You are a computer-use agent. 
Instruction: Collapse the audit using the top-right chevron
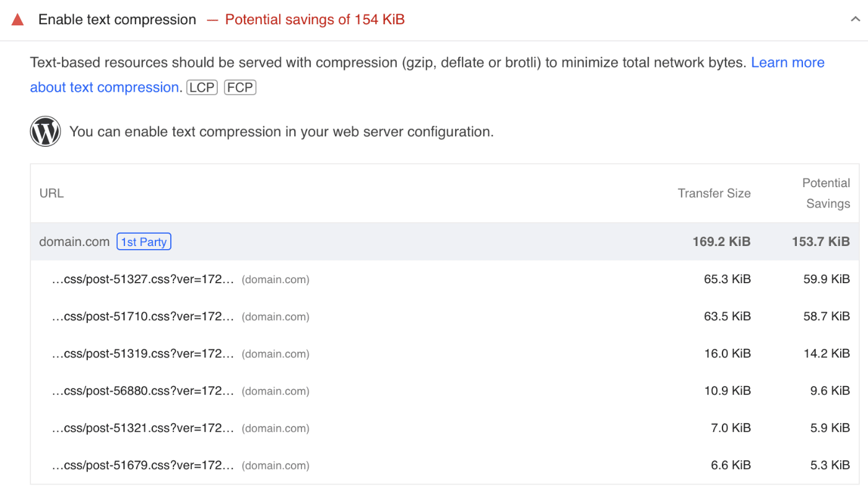(856, 19)
